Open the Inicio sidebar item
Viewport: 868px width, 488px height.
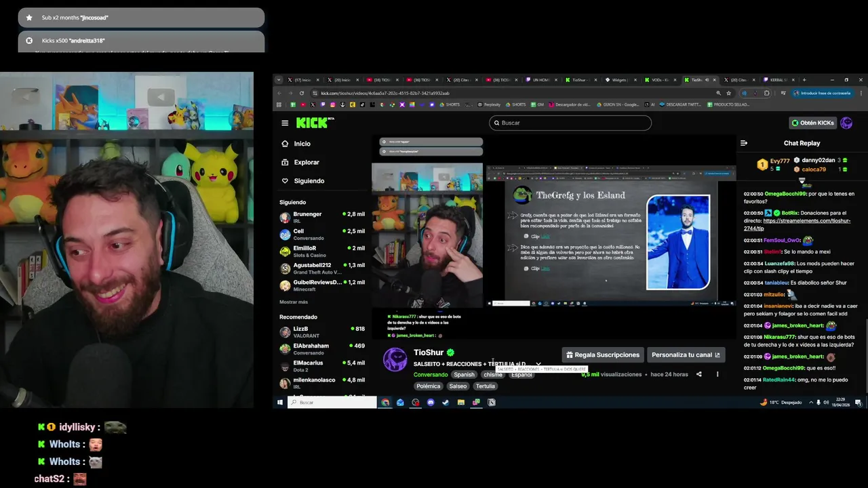point(296,144)
